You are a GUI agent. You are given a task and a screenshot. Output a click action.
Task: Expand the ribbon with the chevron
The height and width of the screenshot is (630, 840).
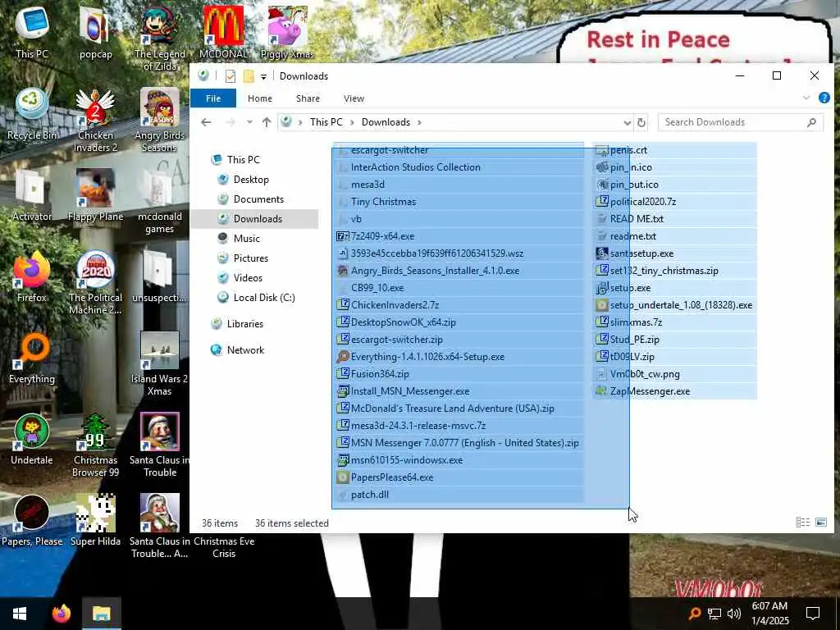click(806, 98)
